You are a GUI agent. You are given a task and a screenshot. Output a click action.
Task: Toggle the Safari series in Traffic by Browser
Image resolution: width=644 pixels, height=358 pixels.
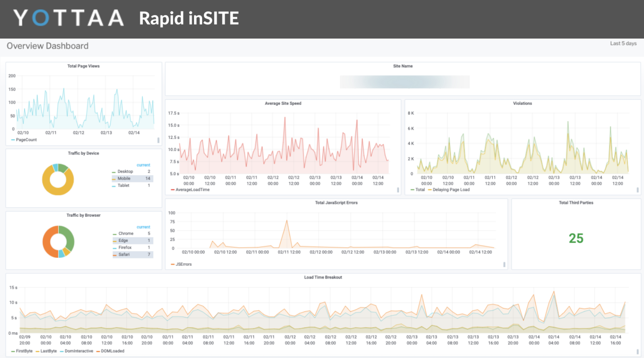tap(125, 254)
